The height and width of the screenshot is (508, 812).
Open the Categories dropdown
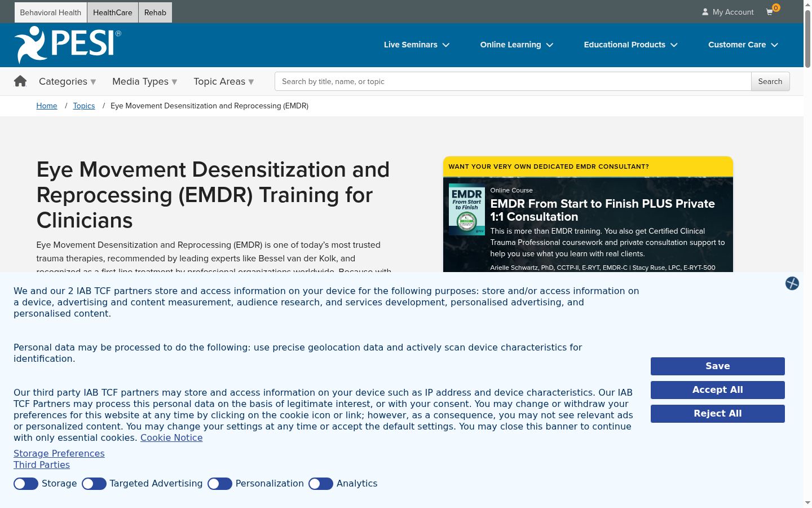68,81
